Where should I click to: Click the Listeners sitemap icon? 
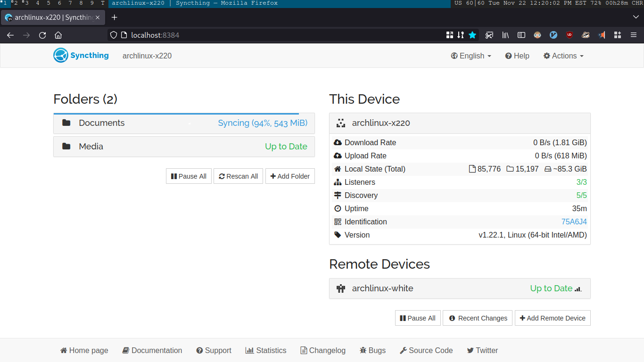point(338,182)
